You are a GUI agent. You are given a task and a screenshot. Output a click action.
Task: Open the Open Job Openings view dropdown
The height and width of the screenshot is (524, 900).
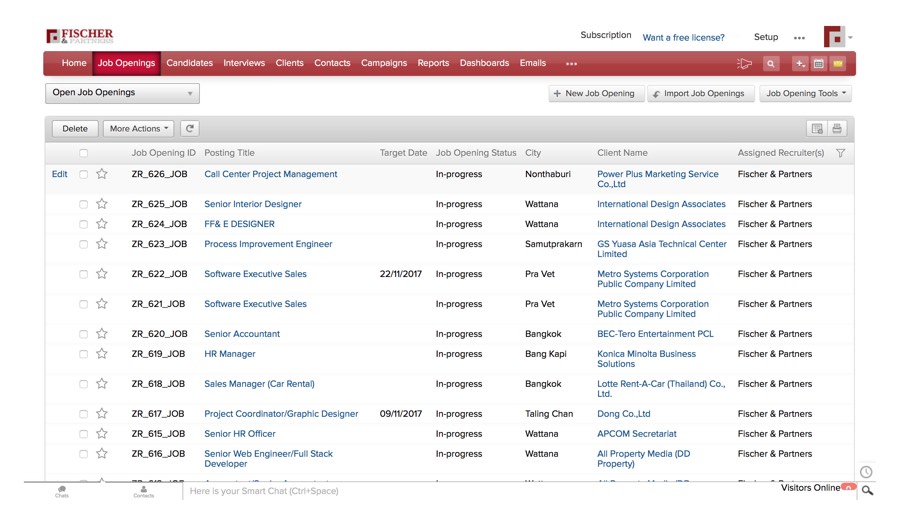coord(122,93)
